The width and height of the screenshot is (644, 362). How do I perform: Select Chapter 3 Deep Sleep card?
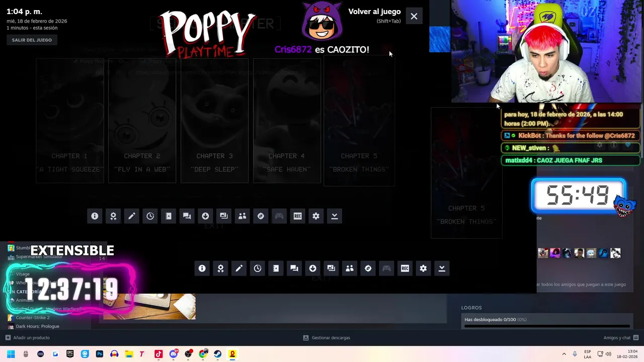click(214, 121)
